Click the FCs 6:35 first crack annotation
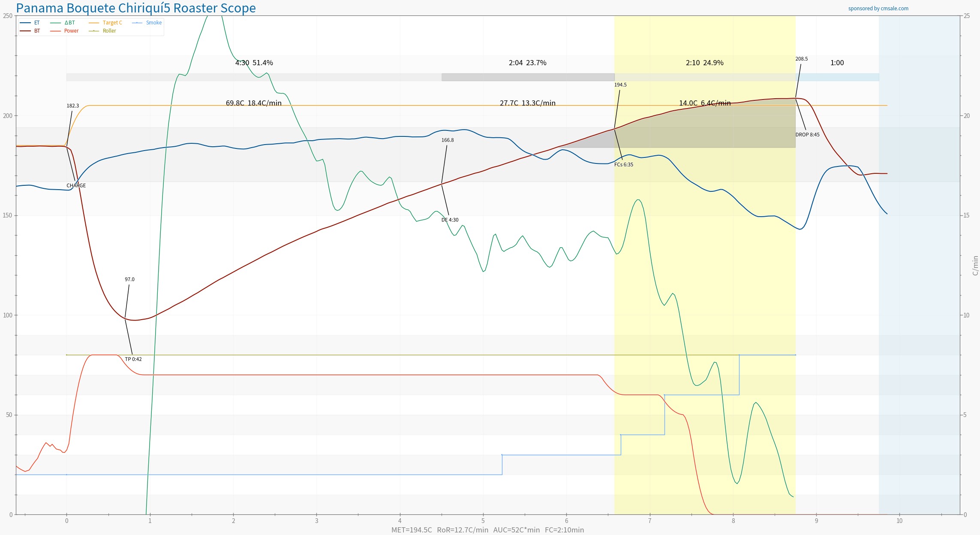 (x=623, y=165)
